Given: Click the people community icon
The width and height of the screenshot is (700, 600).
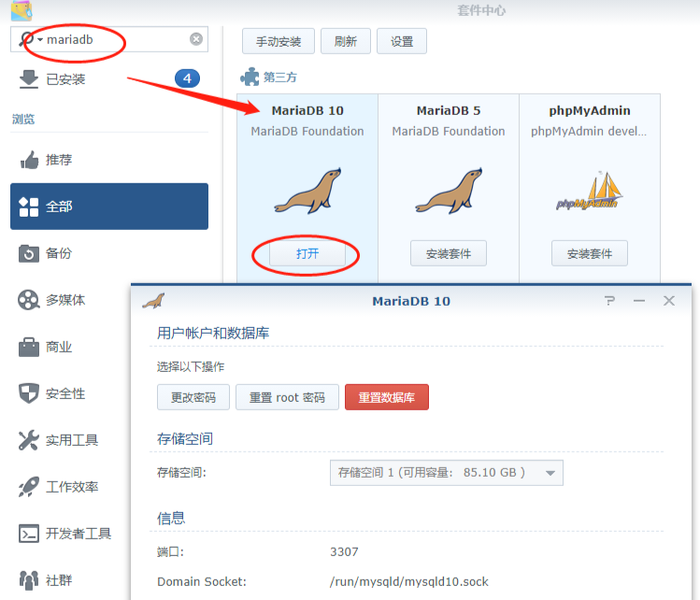Looking at the screenshot, I should 29,580.
